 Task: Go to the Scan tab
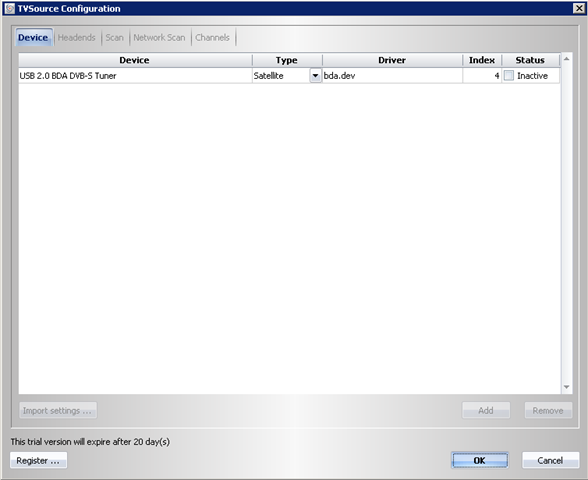coord(114,38)
